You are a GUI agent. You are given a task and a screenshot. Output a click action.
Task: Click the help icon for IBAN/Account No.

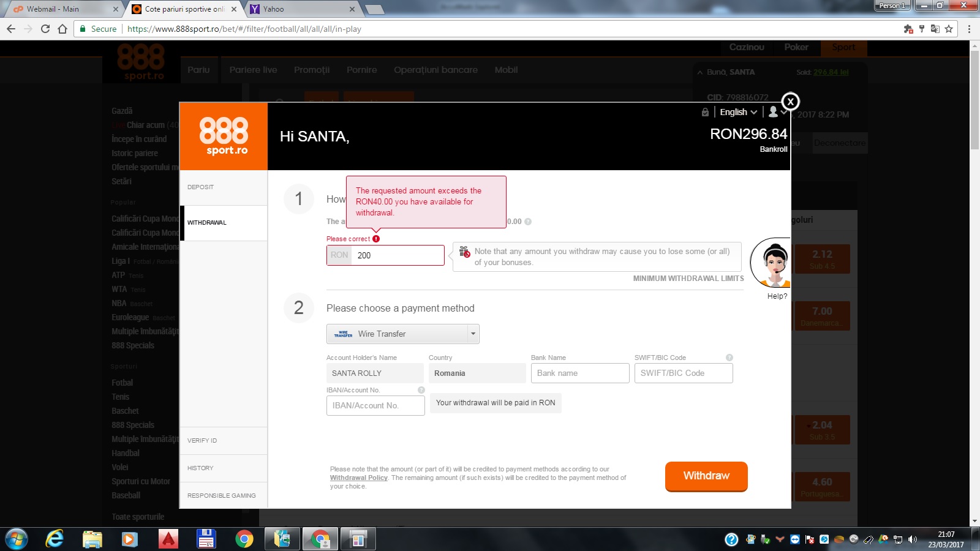click(x=421, y=390)
